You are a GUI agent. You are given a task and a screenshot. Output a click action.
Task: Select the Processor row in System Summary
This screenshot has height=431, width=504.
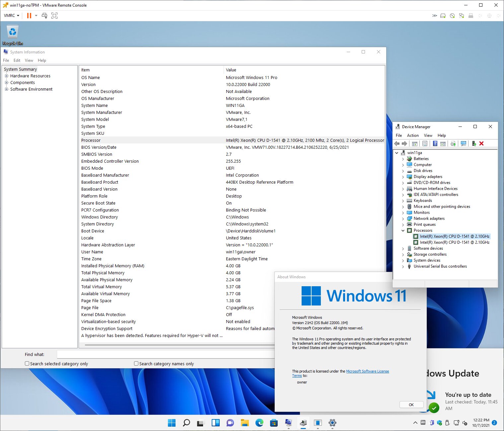coord(232,140)
